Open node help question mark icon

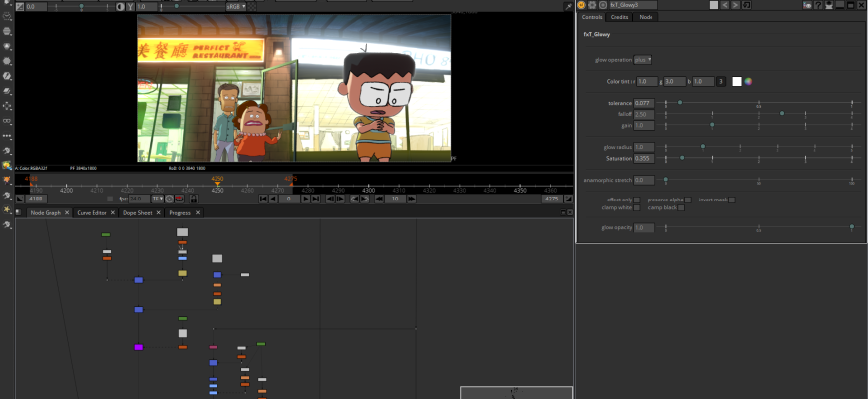818,5
